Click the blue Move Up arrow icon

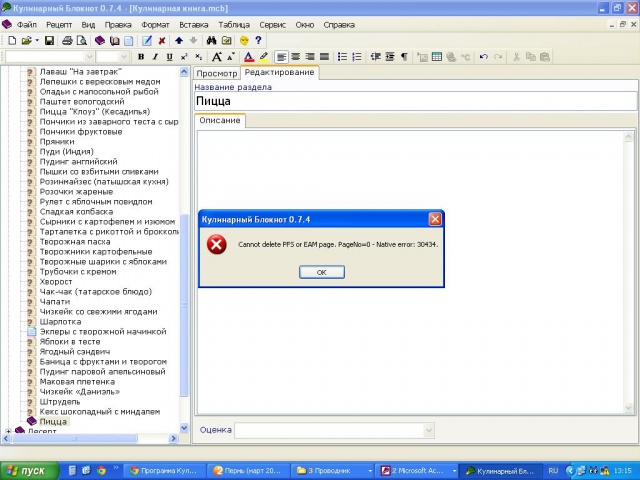tap(179, 40)
